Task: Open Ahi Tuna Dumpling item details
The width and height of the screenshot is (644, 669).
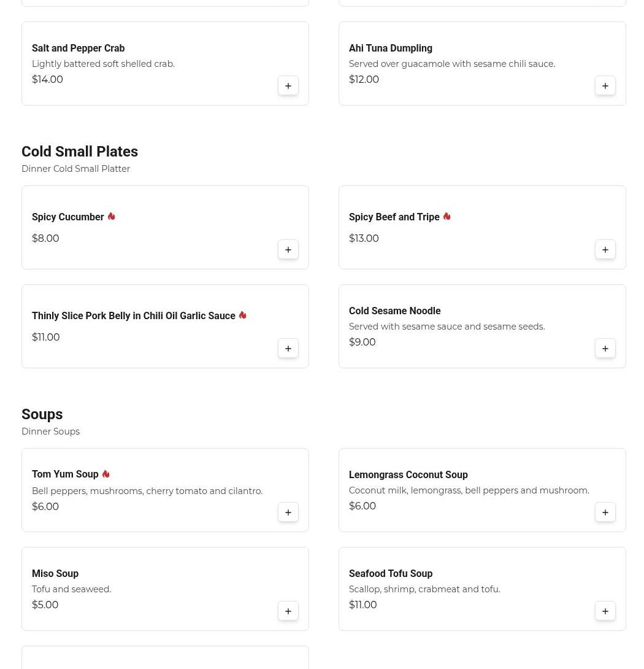Action: [390, 48]
